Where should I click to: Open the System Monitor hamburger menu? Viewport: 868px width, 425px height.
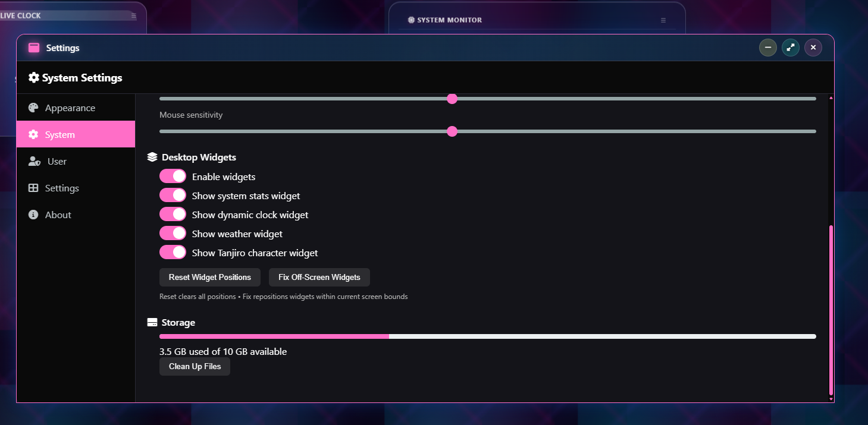(663, 20)
